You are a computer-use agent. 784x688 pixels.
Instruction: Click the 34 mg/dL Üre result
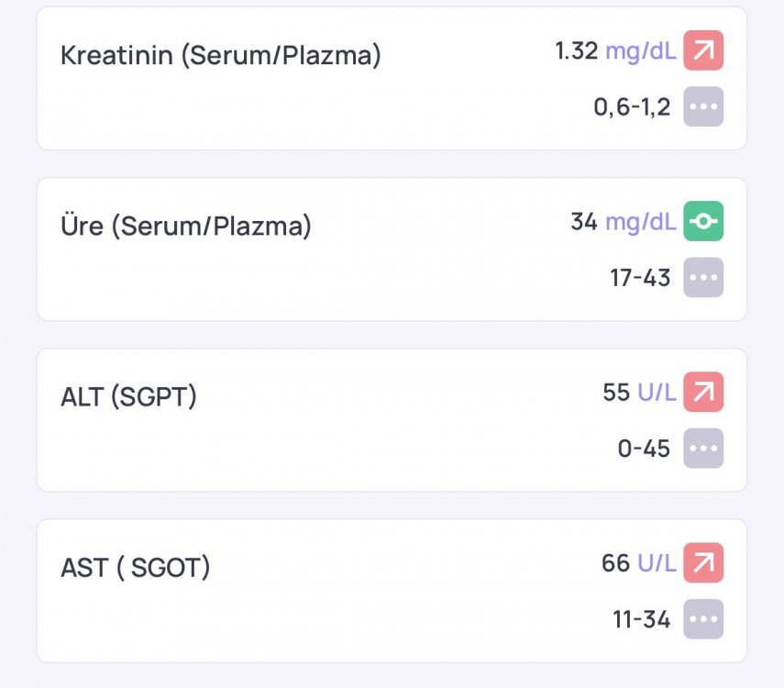624,222
